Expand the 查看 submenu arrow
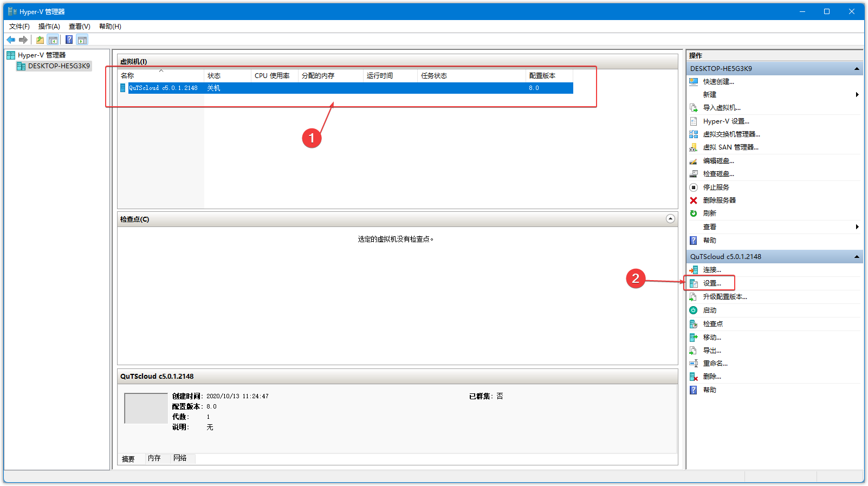Screen dimensions: 868x486 pyautogui.click(x=857, y=227)
